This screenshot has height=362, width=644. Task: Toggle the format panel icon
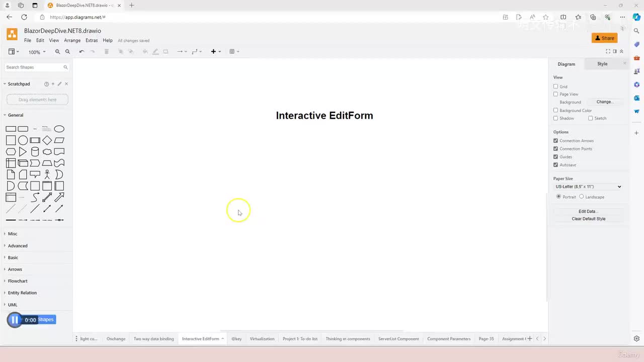click(615, 51)
